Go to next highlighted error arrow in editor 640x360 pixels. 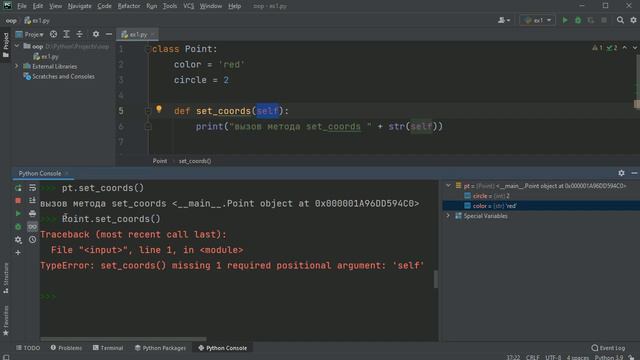[x=634, y=48]
